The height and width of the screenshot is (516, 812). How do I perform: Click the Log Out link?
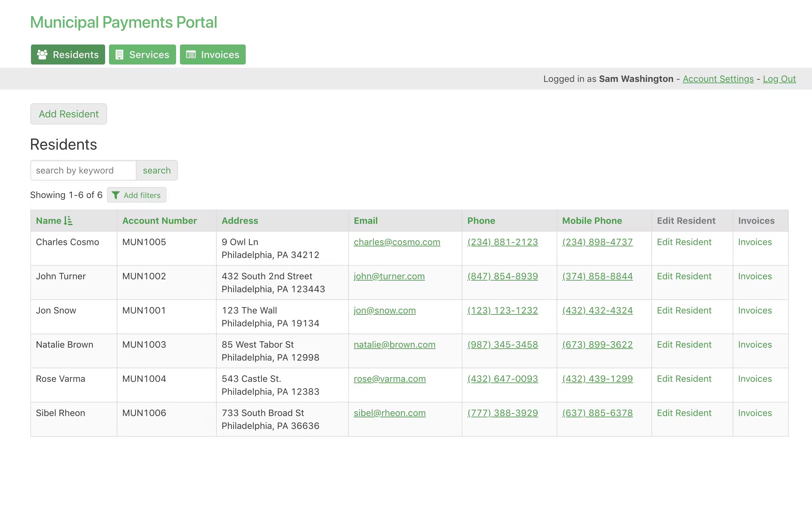pos(779,79)
